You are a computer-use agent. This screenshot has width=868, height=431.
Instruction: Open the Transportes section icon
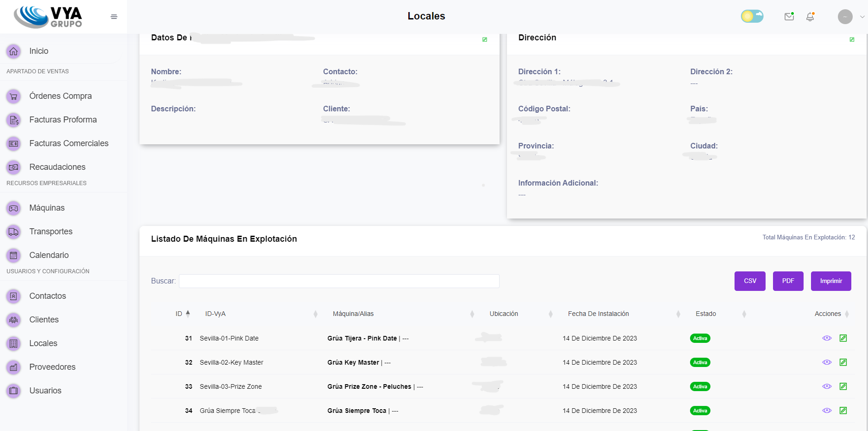coord(13,232)
